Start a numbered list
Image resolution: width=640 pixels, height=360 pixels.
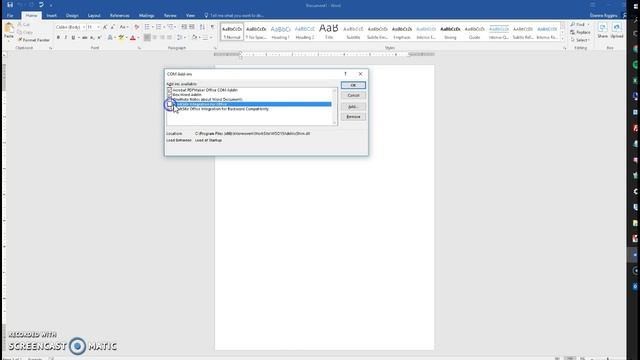click(159, 27)
